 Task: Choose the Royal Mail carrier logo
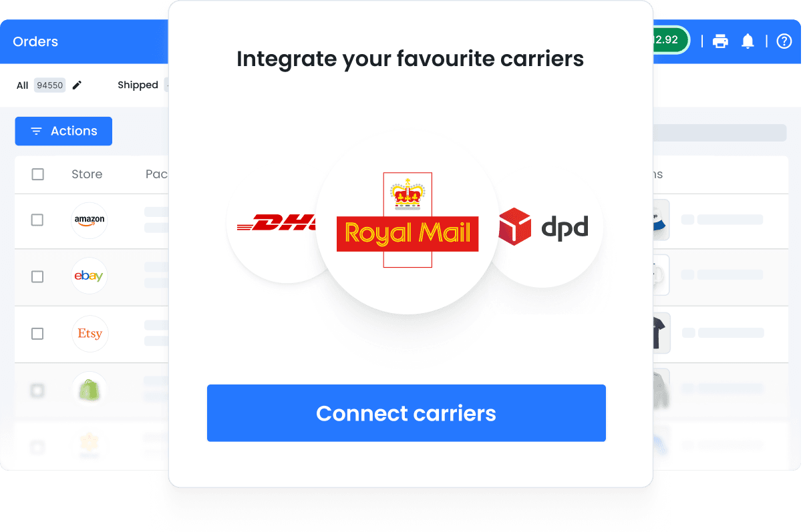tap(408, 220)
